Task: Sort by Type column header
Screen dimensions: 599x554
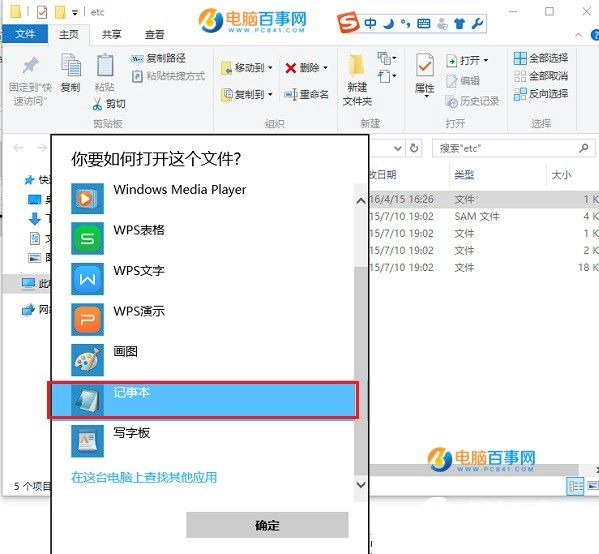Action: click(464, 175)
